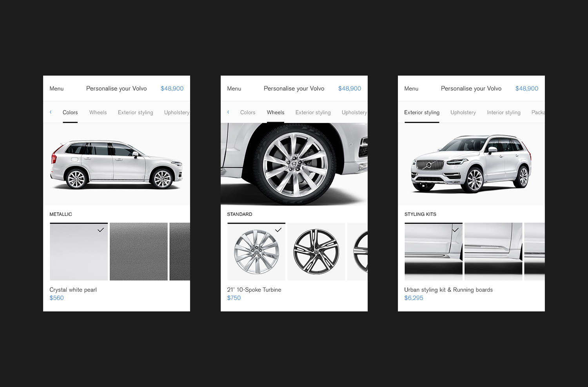Open Interior styling tab in third screen

click(504, 112)
